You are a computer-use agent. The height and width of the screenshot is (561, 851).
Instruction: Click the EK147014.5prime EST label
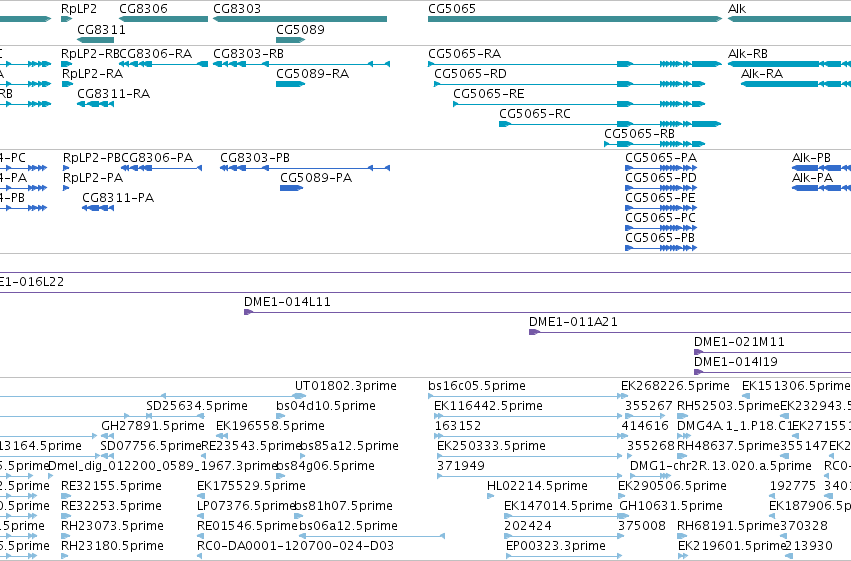(558, 507)
